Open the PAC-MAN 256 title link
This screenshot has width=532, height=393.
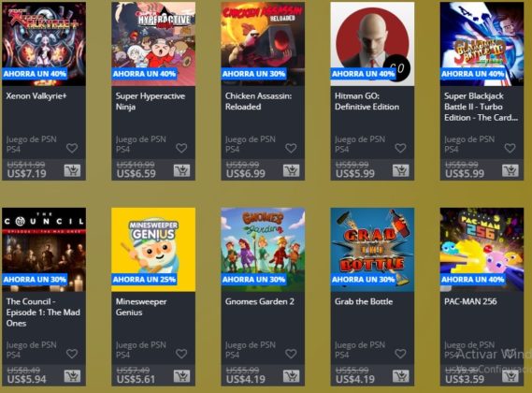(470, 301)
